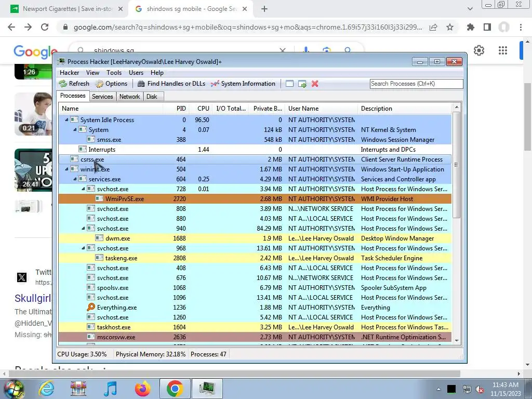Collapse the System process node
The height and width of the screenshot is (399, 532).
coord(75,129)
